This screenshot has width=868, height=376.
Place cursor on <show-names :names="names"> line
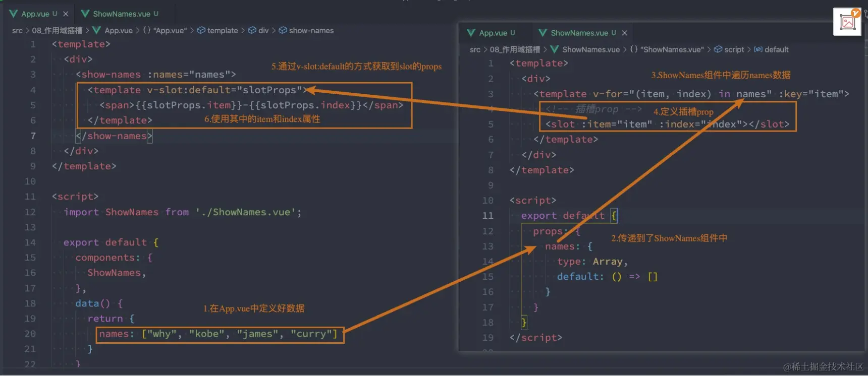tap(156, 75)
